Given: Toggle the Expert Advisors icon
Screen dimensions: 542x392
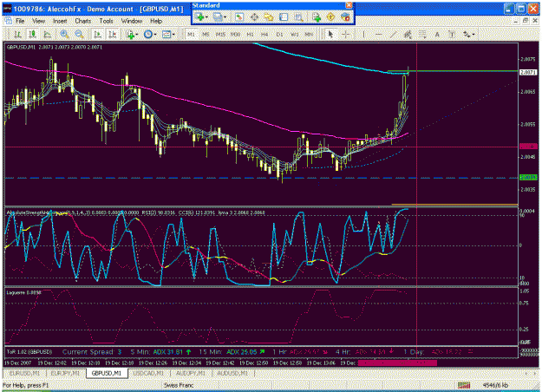Looking at the screenshot, I should pyautogui.click(x=345, y=16).
